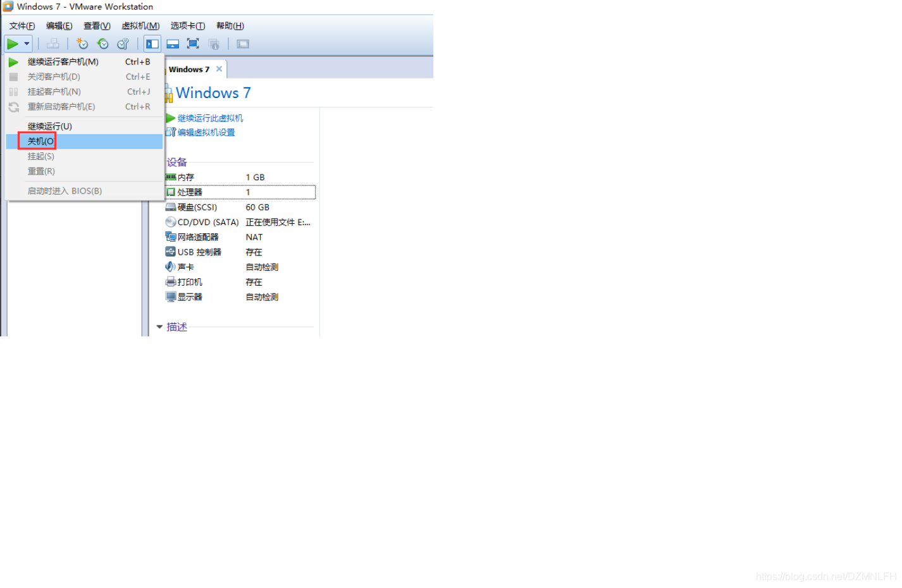Viewport: 902px width, 588px height.
Task: Select the 硬盘(SCSI) device row
Action: tap(240, 207)
